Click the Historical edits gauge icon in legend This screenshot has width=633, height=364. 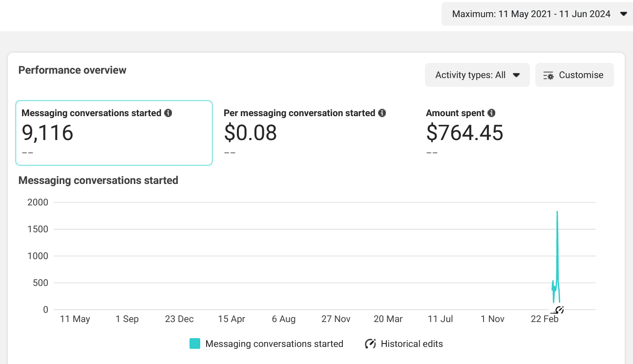click(x=370, y=344)
